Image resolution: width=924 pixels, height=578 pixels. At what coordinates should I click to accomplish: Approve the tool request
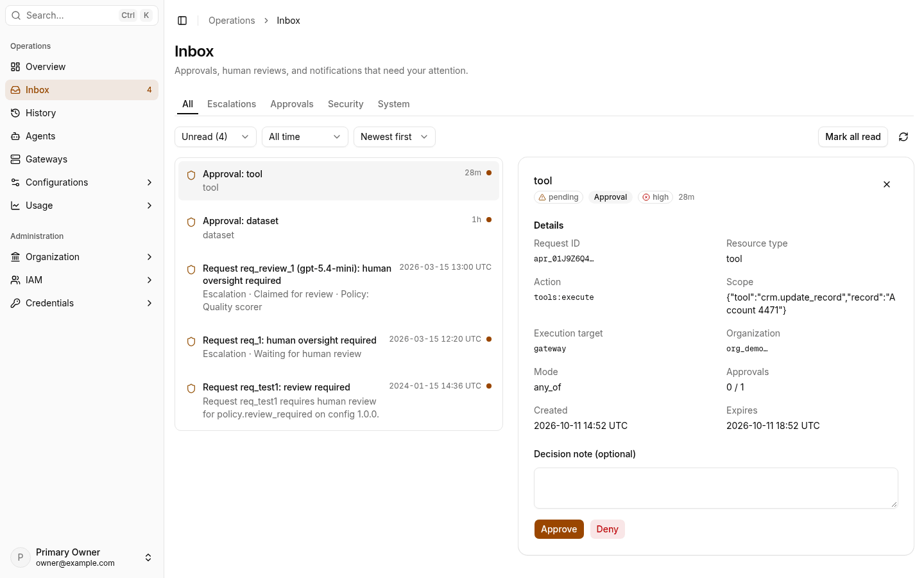[559, 529]
